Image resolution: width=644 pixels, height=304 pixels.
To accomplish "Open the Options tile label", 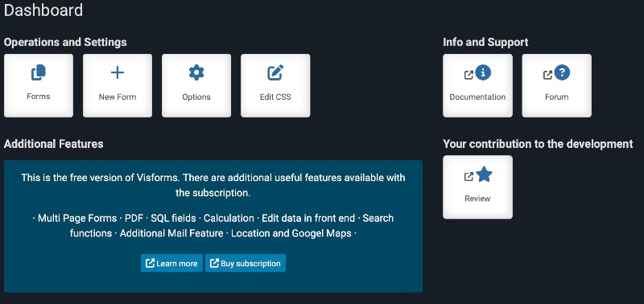I will [196, 97].
